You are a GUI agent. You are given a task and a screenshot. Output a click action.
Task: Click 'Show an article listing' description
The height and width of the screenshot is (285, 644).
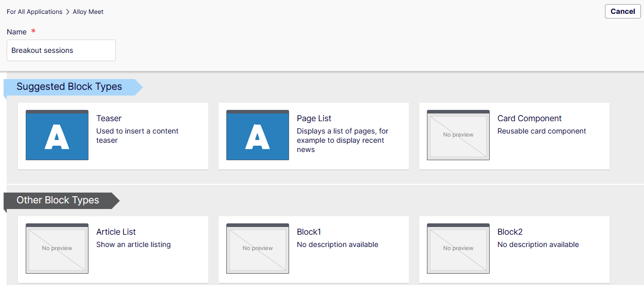click(133, 244)
